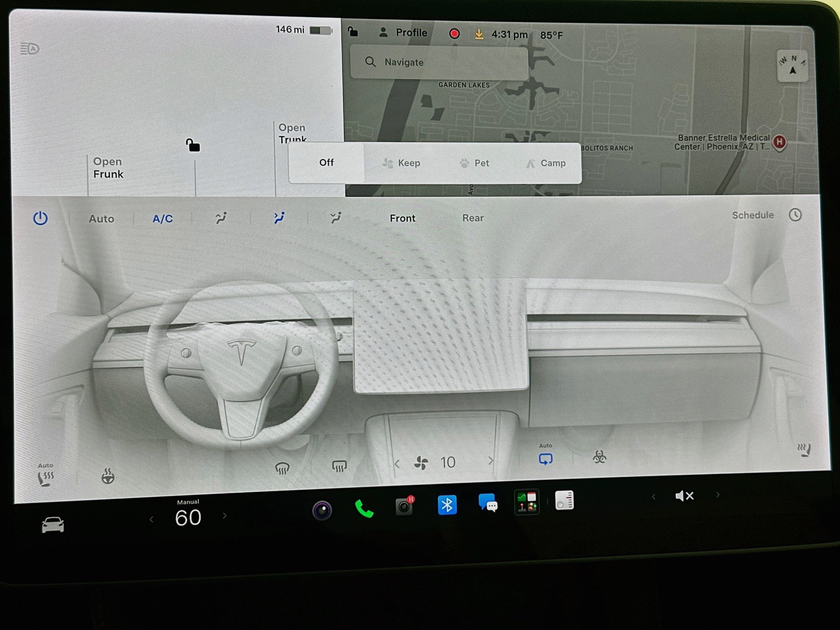Viewport: 840px width, 630px height.
Task: Tap the unlock padlock above the car
Action: (x=192, y=145)
